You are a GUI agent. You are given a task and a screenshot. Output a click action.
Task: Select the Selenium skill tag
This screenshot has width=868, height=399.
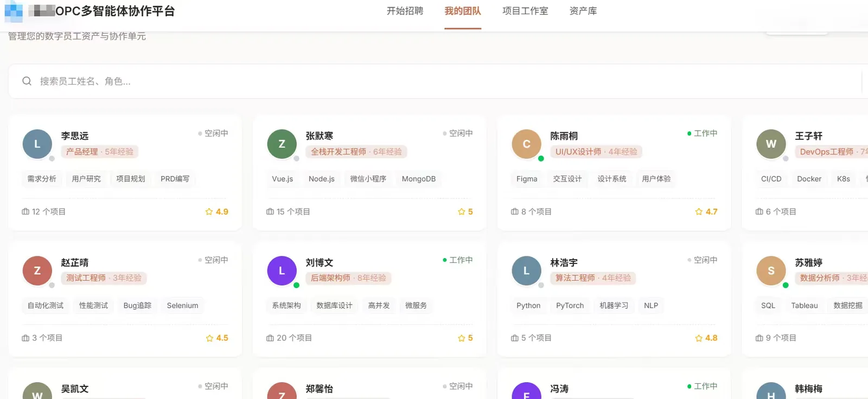[x=183, y=306]
